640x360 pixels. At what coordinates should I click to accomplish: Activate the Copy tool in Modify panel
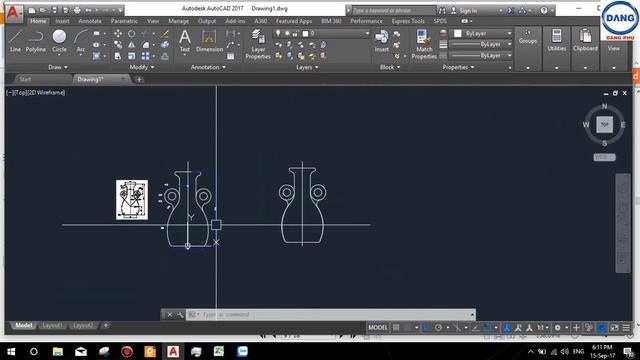click(x=118, y=44)
